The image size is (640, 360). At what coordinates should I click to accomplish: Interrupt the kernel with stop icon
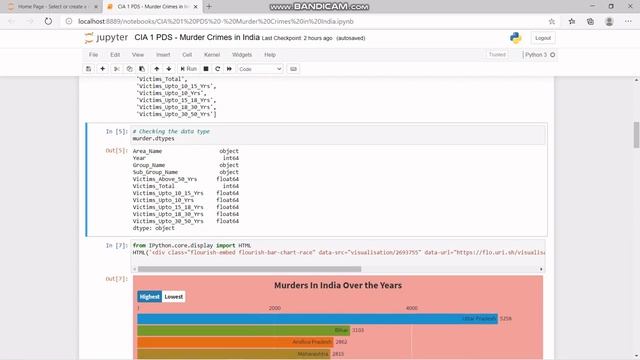click(206, 69)
